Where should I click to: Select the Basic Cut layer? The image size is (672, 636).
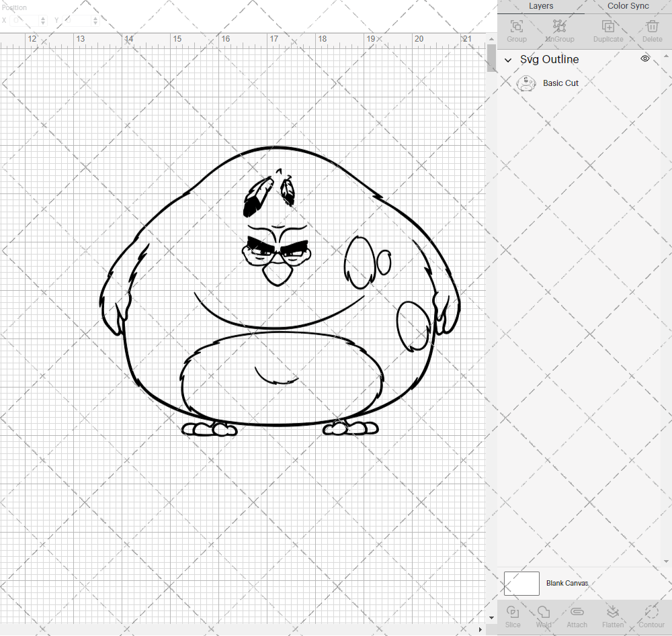click(x=561, y=83)
